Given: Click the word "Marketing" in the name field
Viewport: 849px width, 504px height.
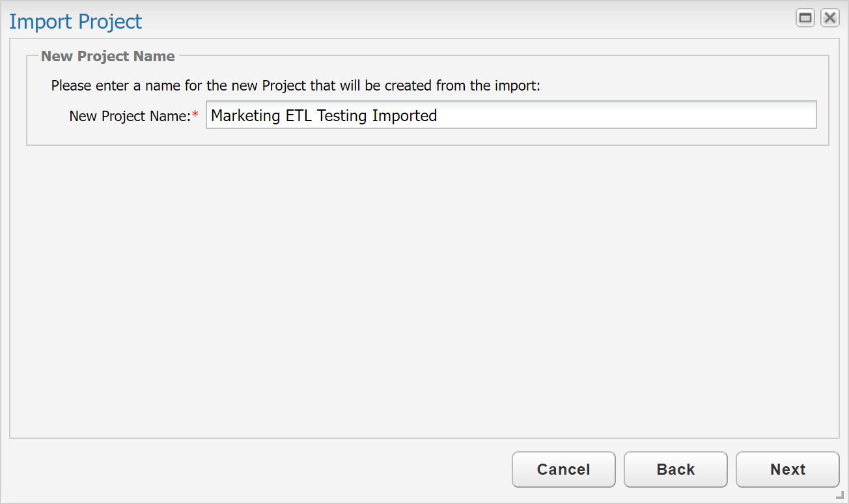Looking at the screenshot, I should (245, 116).
